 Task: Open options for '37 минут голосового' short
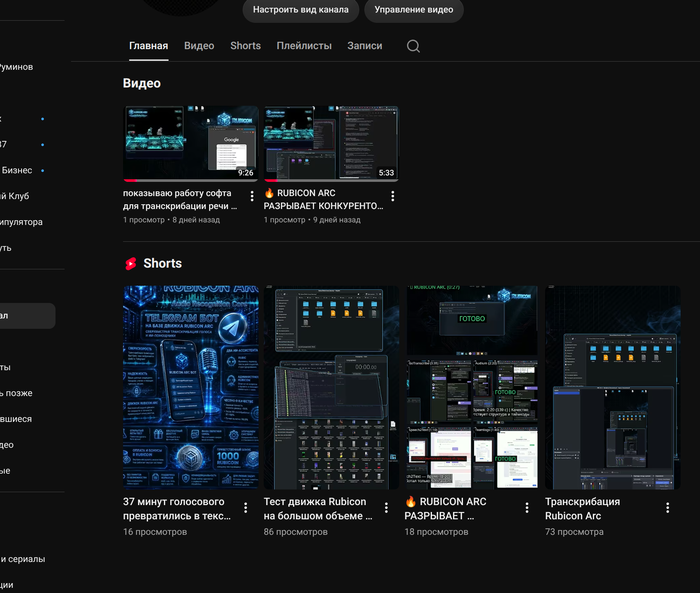tap(246, 508)
